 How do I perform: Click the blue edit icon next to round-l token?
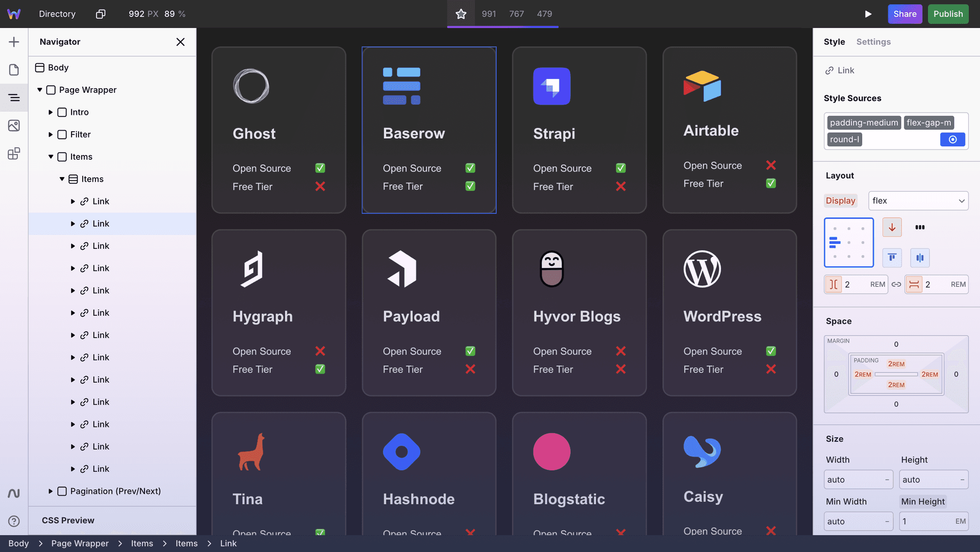click(952, 139)
